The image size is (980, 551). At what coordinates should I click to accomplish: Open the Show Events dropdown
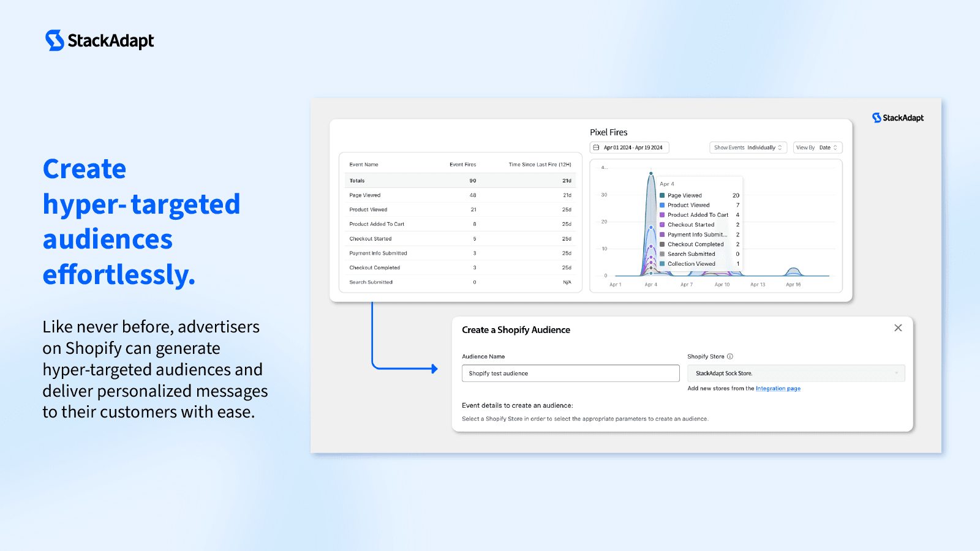[x=748, y=148]
